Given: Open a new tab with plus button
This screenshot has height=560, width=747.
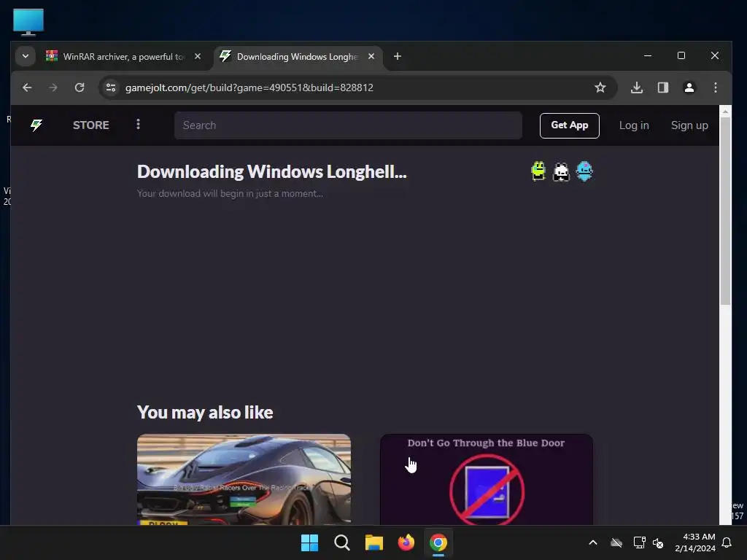Looking at the screenshot, I should click(x=398, y=56).
